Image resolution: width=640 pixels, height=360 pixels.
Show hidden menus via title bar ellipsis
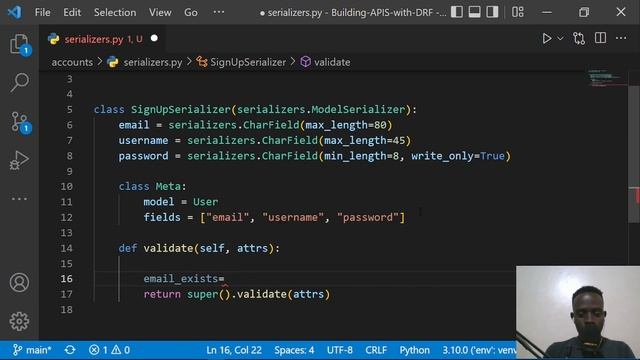[x=219, y=12]
